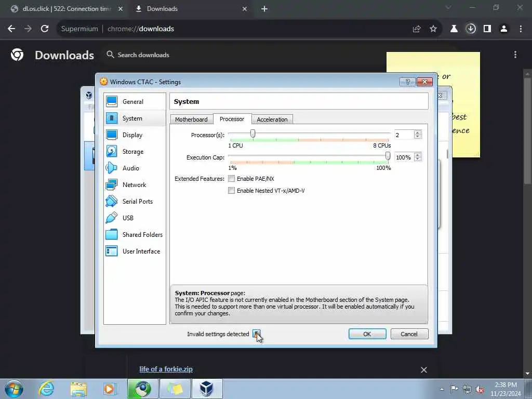
Task: Select System category icon in sidebar
Action: point(112,118)
